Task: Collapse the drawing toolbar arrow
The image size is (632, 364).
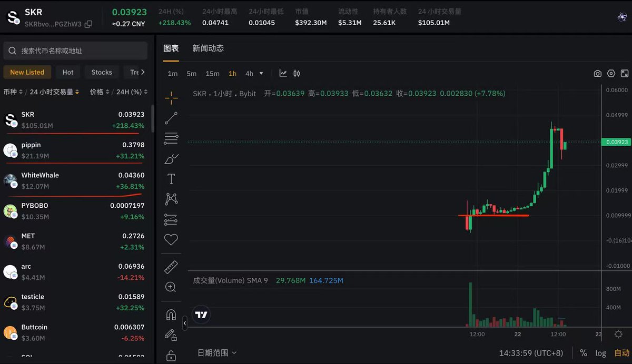Action: tap(185, 323)
